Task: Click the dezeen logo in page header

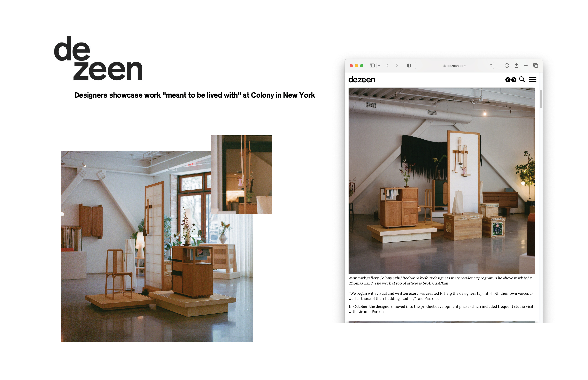Action: point(361,80)
